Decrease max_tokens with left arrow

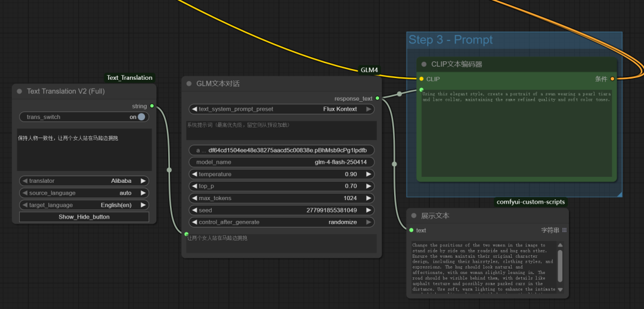coord(194,198)
